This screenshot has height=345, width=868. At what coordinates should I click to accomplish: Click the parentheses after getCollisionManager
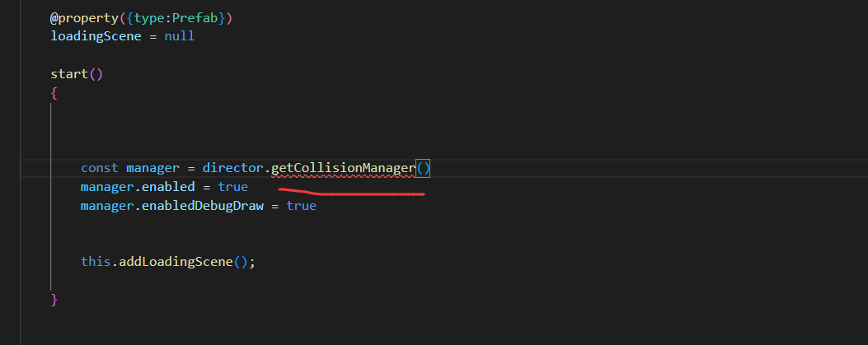[x=423, y=168]
